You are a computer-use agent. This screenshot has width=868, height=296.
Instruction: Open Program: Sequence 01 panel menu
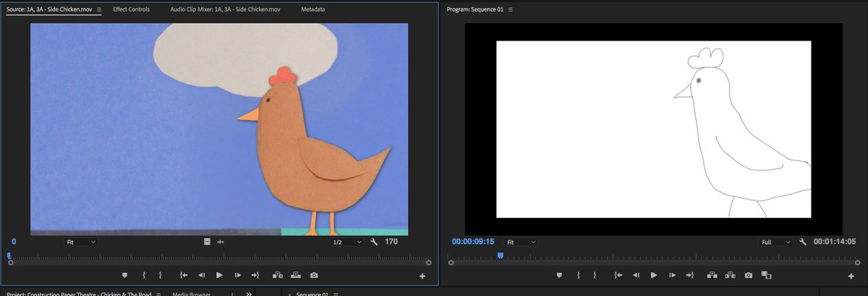click(x=511, y=10)
